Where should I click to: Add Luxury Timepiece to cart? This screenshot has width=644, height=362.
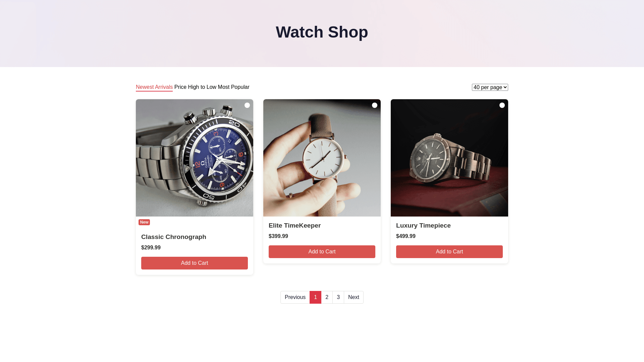pos(449,252)
